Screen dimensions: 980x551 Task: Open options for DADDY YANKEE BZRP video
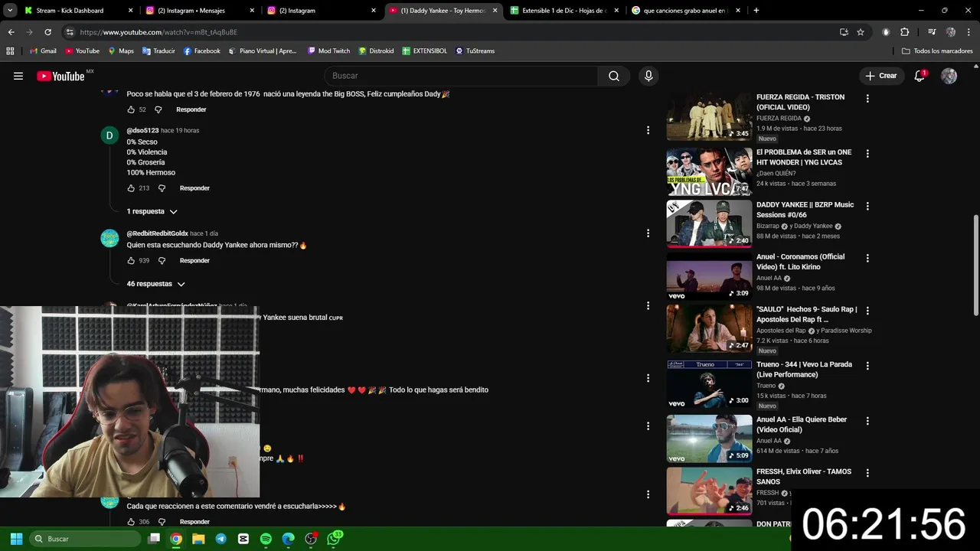(x=867, y=207)
